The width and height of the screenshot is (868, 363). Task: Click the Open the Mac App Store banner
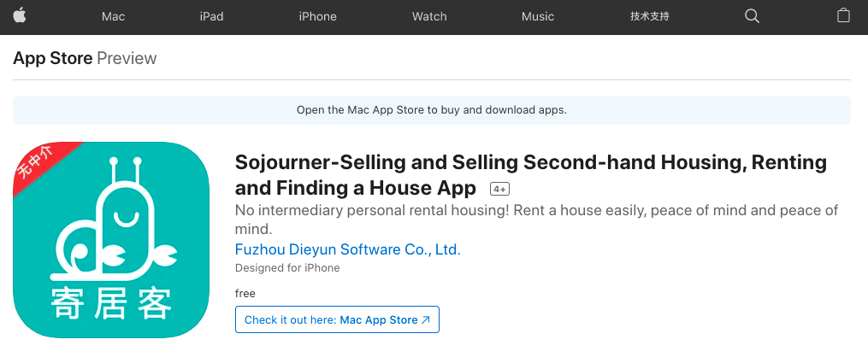pos(431,110)
